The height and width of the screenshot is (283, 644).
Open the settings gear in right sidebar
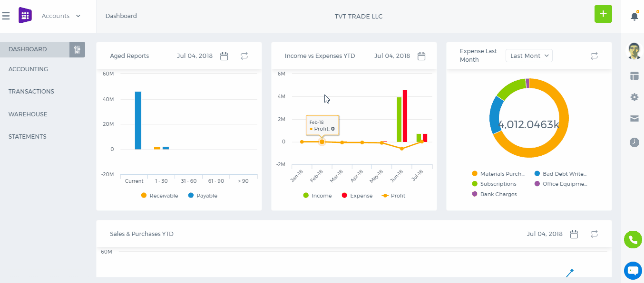pos(634,97)
